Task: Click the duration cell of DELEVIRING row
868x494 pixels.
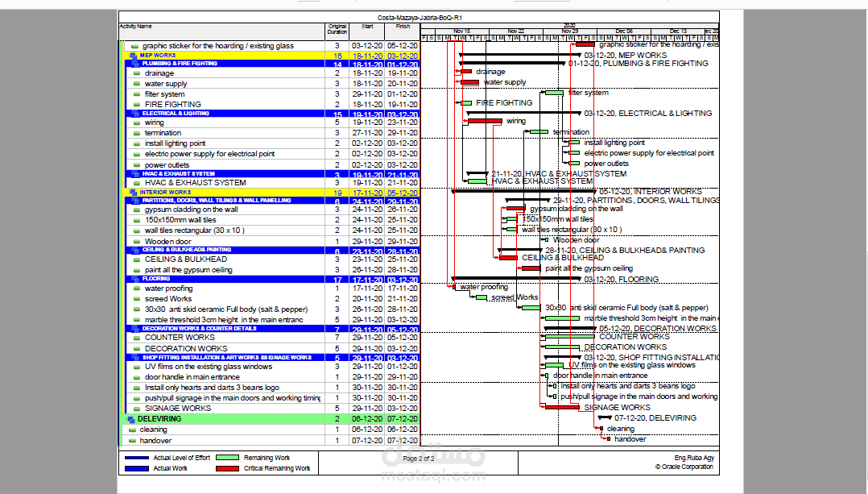Action: point(337,419)
